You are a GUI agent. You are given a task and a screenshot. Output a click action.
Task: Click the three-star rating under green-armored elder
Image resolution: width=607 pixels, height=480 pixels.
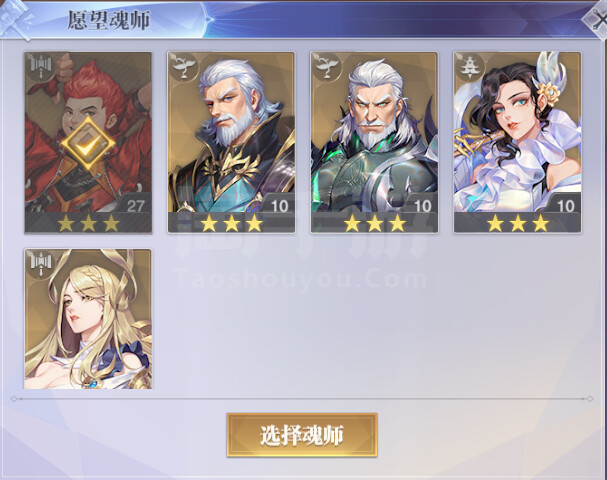tap(374, 223)
